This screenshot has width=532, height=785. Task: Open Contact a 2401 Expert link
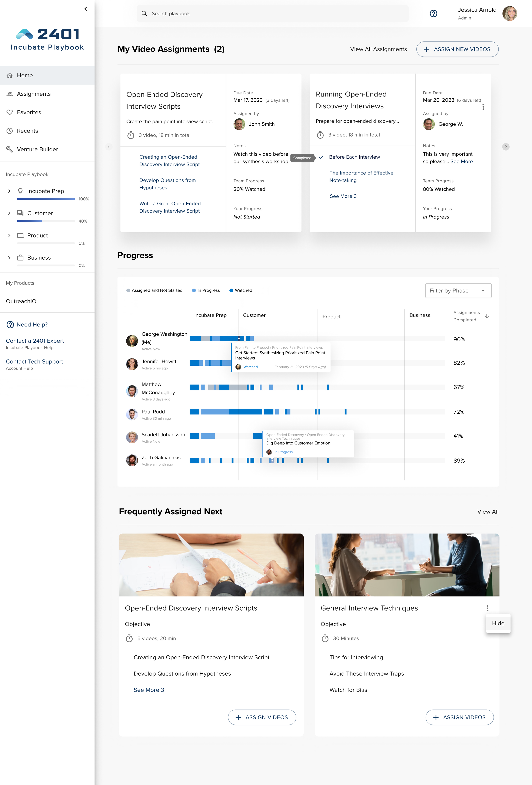coord(35,341)
